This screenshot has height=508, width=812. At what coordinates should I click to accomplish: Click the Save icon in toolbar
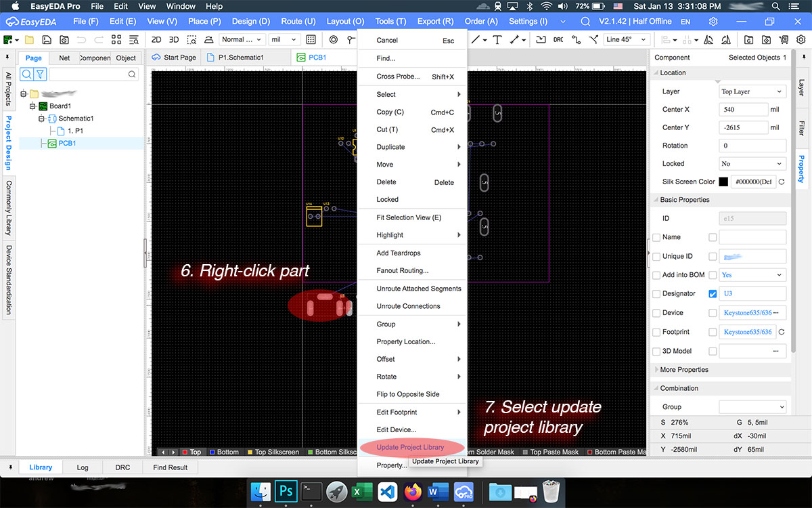pos(47,39)
